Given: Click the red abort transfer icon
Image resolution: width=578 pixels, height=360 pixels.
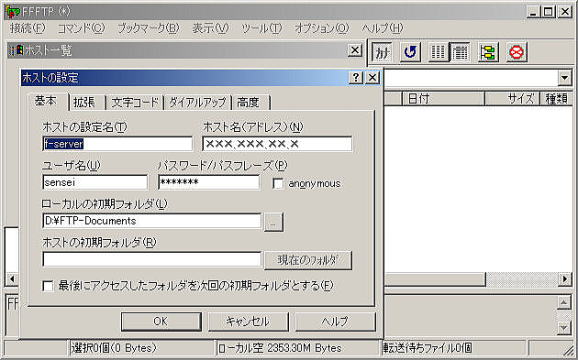Looking at the screenshot, I should [516, 52].
